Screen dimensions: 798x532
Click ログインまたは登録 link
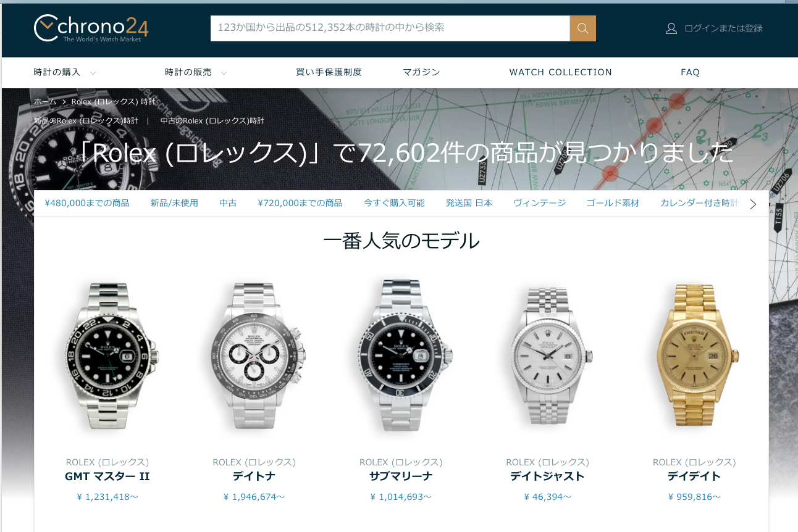coord(723,28)
